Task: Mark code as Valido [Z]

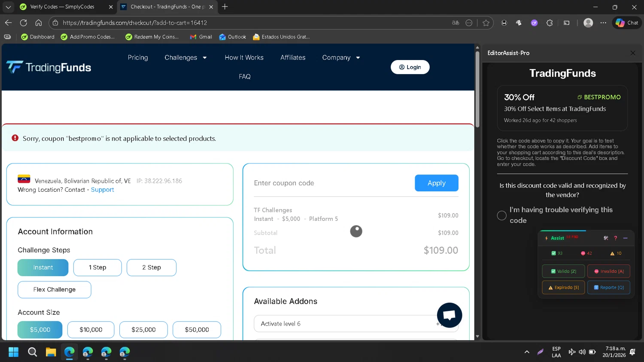Action: (x=563, y=271)
